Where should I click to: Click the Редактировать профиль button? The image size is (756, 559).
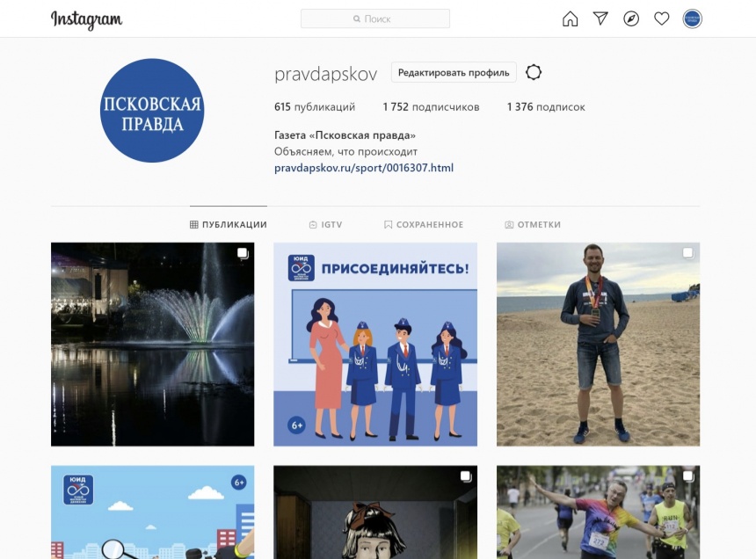click(x=454, y=73)
